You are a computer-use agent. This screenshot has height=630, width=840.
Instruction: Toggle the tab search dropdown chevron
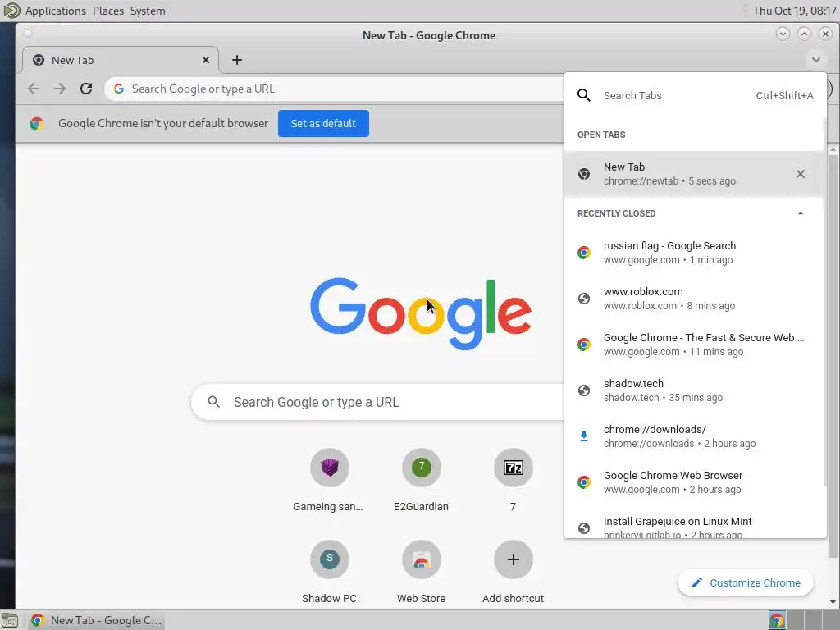[816, 60]
